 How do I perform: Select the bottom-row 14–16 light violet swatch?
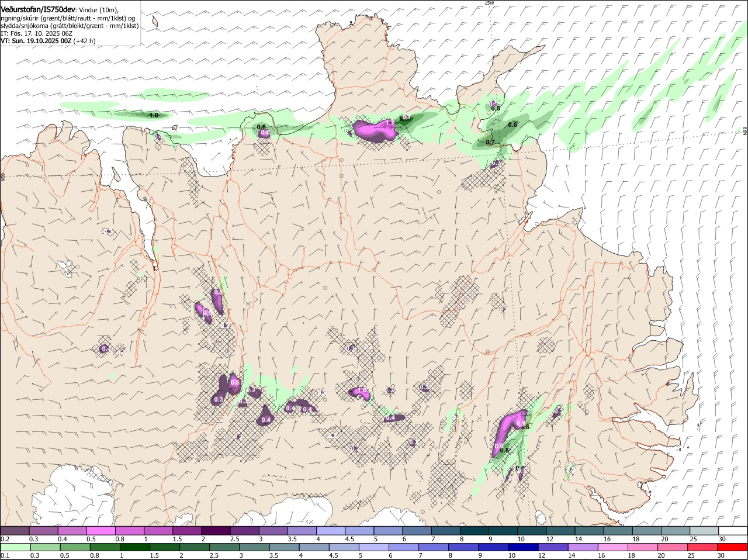(583, 547)
